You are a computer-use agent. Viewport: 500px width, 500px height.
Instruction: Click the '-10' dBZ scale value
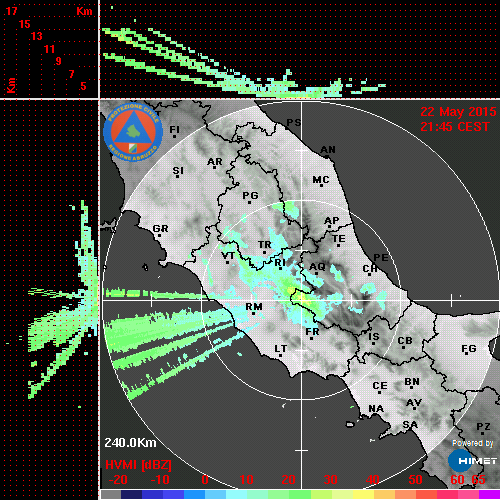click(160, 480)
